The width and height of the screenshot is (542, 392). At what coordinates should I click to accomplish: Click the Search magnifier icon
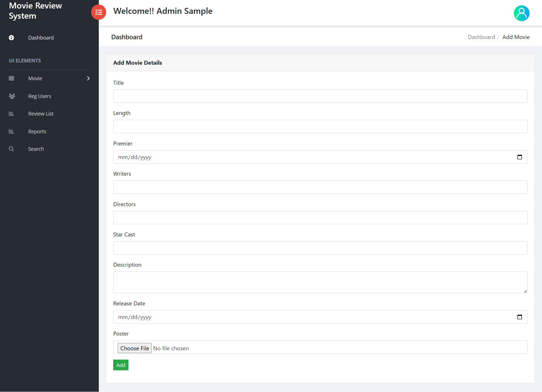pyautogui.click(x=11, y=149)
